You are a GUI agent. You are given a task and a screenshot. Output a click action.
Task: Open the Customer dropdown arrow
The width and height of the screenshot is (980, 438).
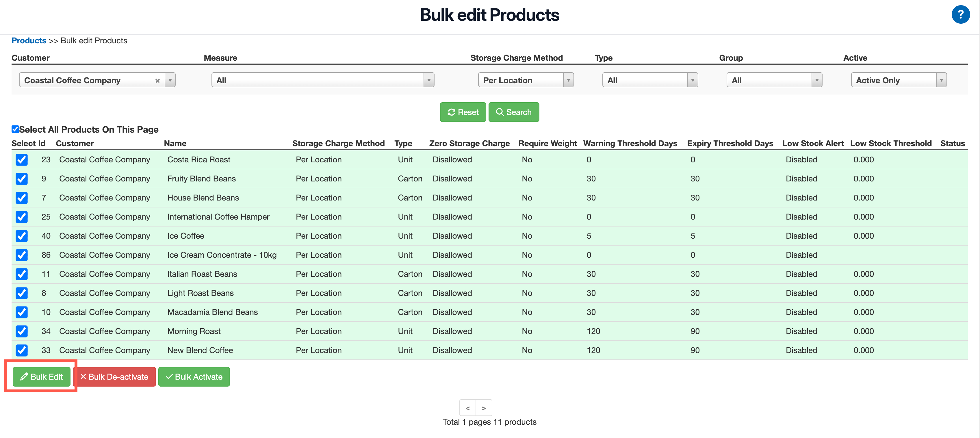[170, 80]
